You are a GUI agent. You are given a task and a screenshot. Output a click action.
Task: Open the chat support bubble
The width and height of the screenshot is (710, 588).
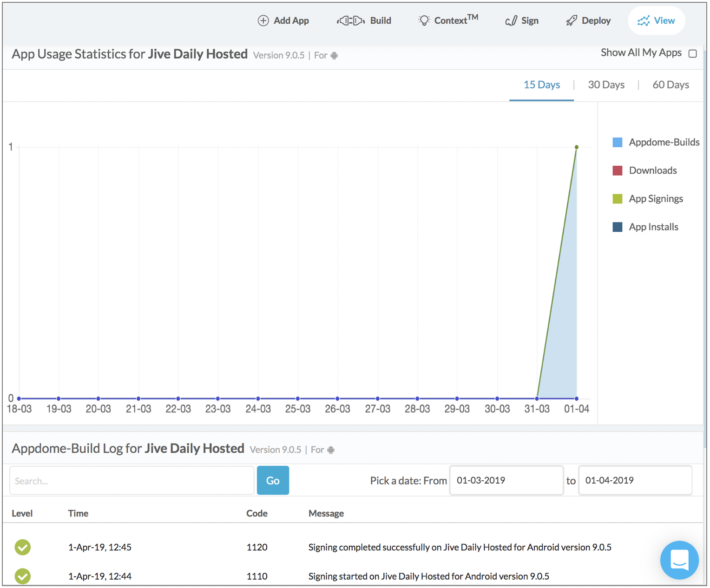pos(679,560)
